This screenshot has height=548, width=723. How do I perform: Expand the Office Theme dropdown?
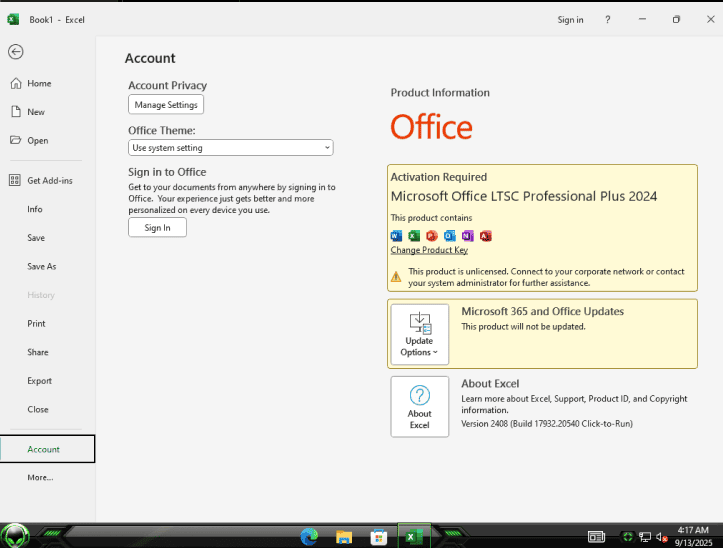pyautogui.click(x=230, y=148)
